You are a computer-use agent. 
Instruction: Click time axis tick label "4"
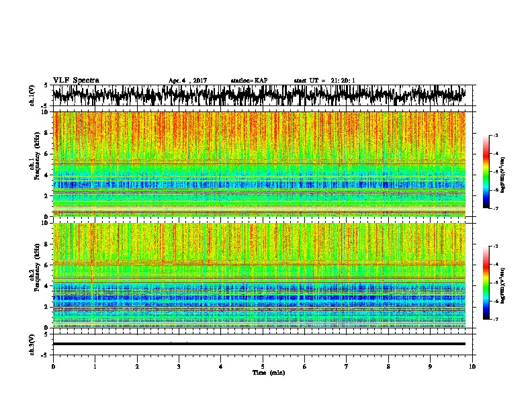(x=221, y=367)
